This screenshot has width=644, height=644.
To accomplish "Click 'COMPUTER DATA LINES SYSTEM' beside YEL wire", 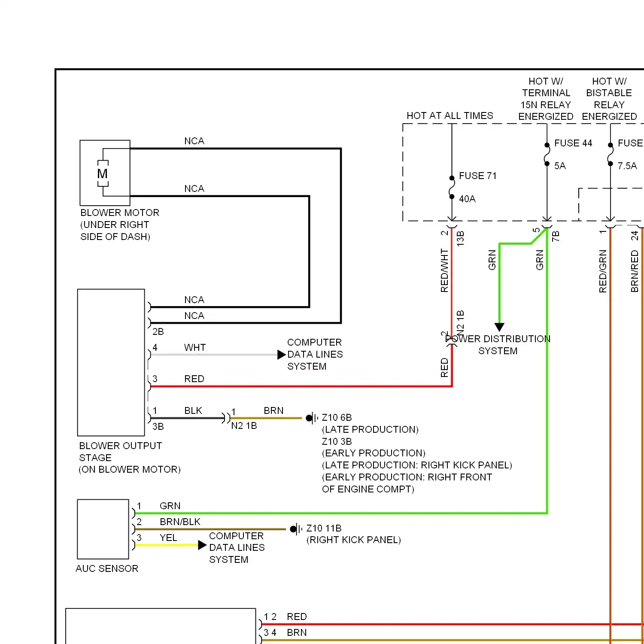I will [x=237, y=548].
